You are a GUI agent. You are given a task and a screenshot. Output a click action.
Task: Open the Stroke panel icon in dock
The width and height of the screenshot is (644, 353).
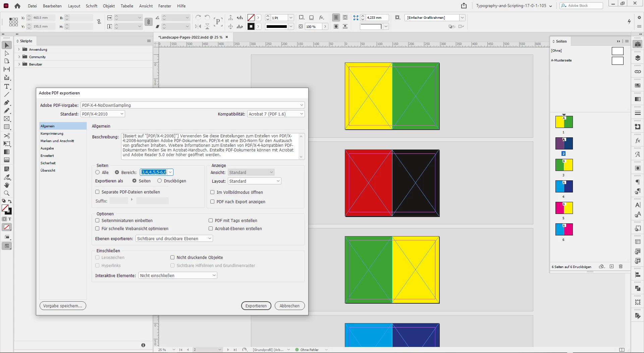[x=638, y=113]
